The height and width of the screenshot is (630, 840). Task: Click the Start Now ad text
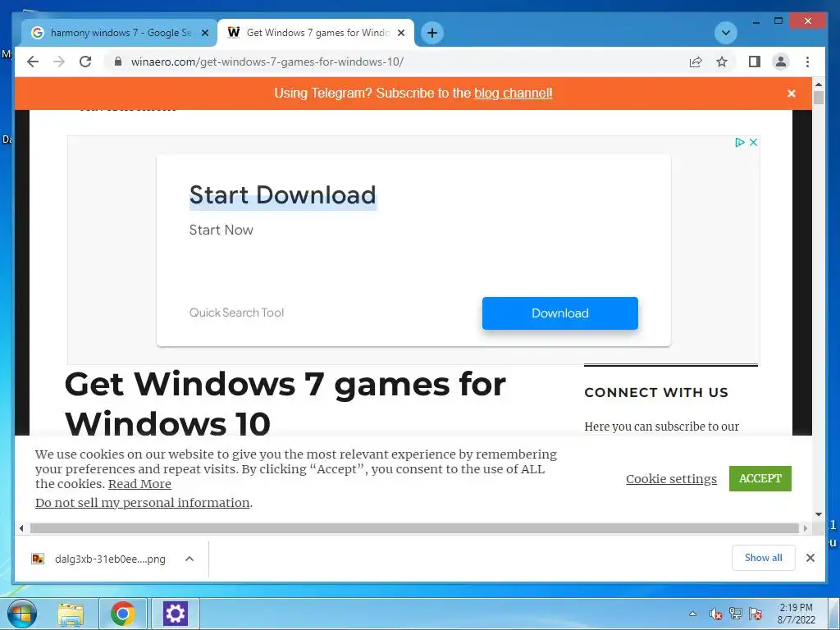(x=221, y=230)
